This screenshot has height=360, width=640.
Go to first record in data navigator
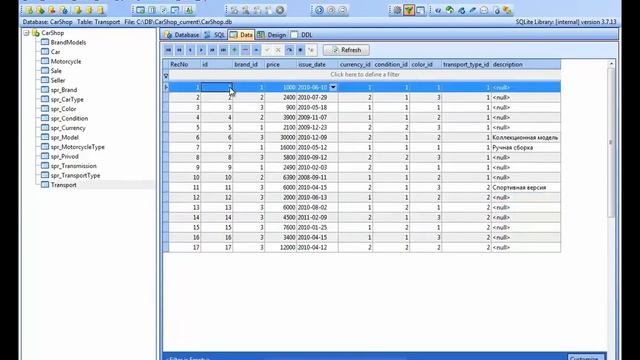tap(168, 50)
